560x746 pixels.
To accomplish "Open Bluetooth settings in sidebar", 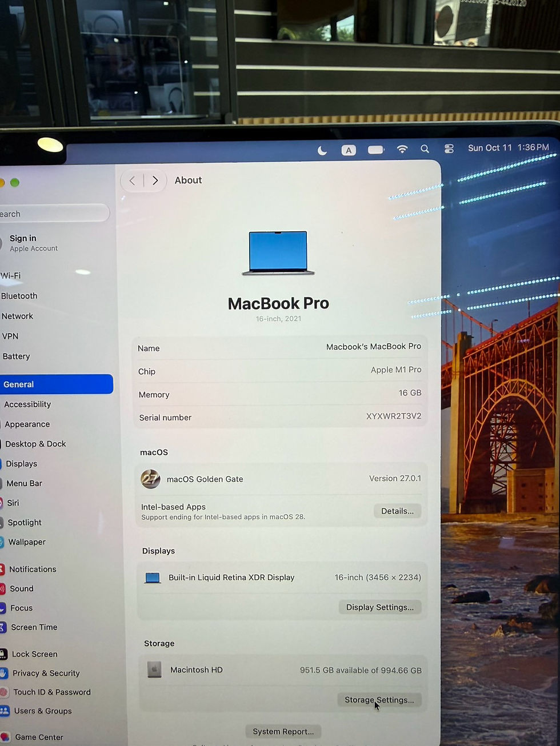I will coord(19,296).
